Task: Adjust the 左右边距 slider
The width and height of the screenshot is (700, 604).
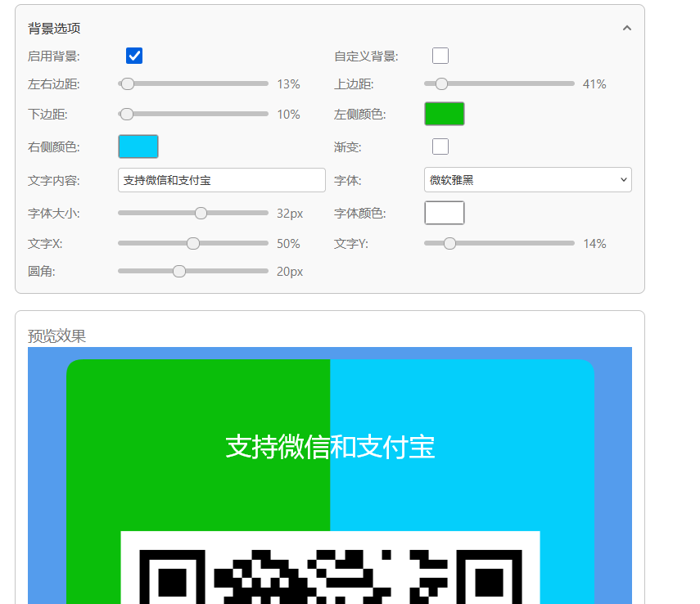Action: click(x=193, y=83)
